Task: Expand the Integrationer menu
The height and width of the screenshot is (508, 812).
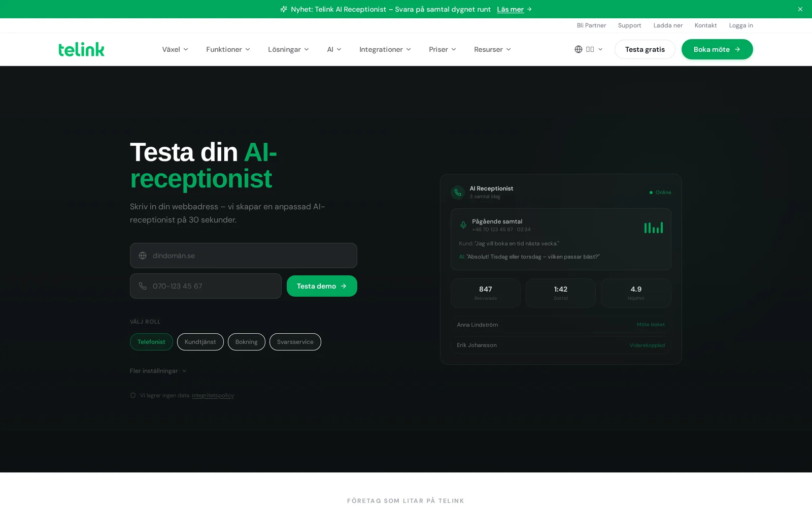Action: [x=385, y=49]
